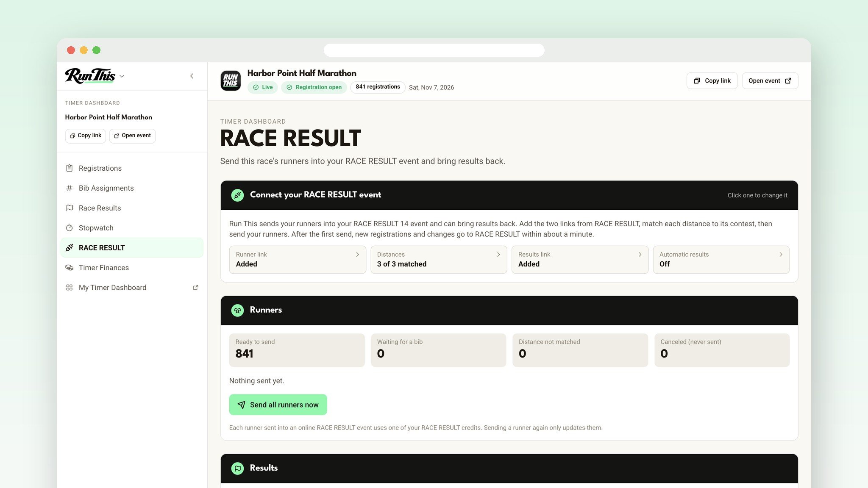
Task: Expand the Distances 3 of 3 matched card
Action: click(439, 260)
